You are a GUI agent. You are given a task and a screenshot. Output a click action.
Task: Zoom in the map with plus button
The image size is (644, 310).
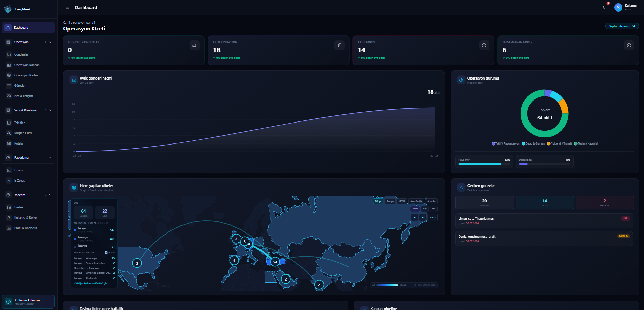pyautogui.click(x=415, y=217)
